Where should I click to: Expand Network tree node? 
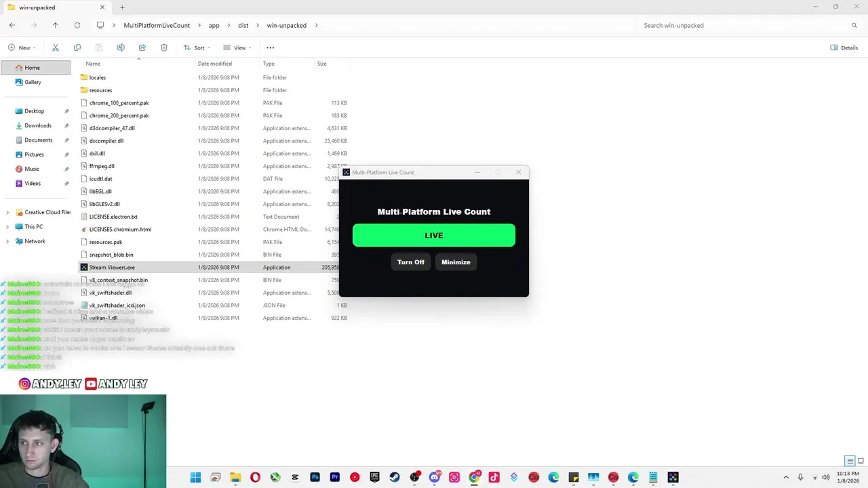click(7, 241)
